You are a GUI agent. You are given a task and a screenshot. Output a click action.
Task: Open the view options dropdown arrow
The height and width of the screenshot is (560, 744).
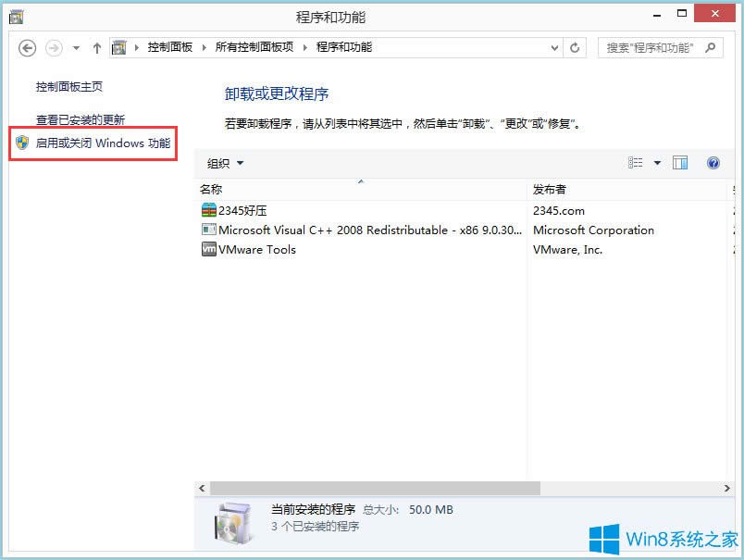coord(658,163)
